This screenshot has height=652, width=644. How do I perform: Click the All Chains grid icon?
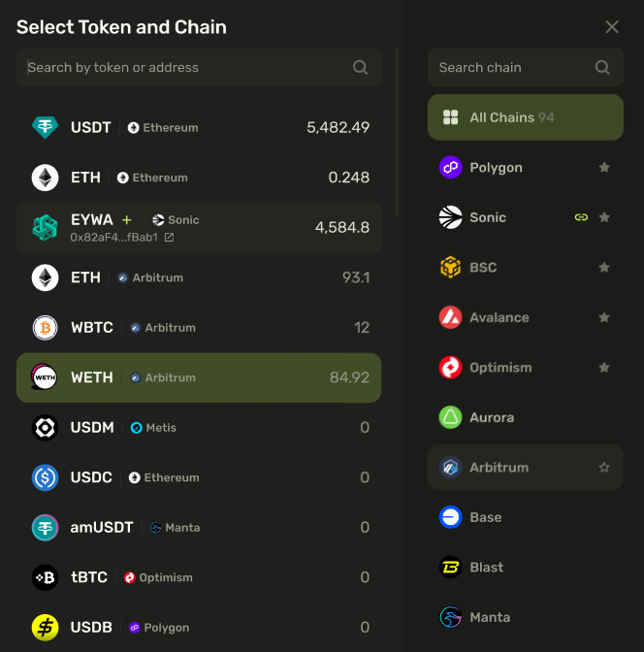pos(450,117)
